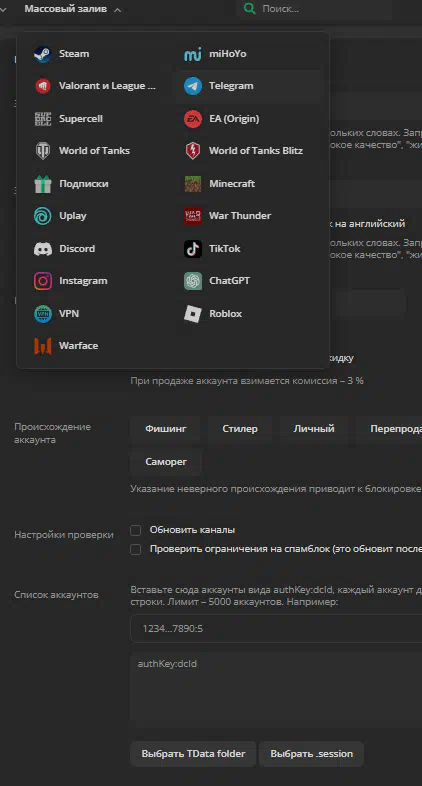Click the Указание неверного происхождения warning text
The width and height of the screenshot is (422, 786).
pyautogui.click(x=276, y=489)
